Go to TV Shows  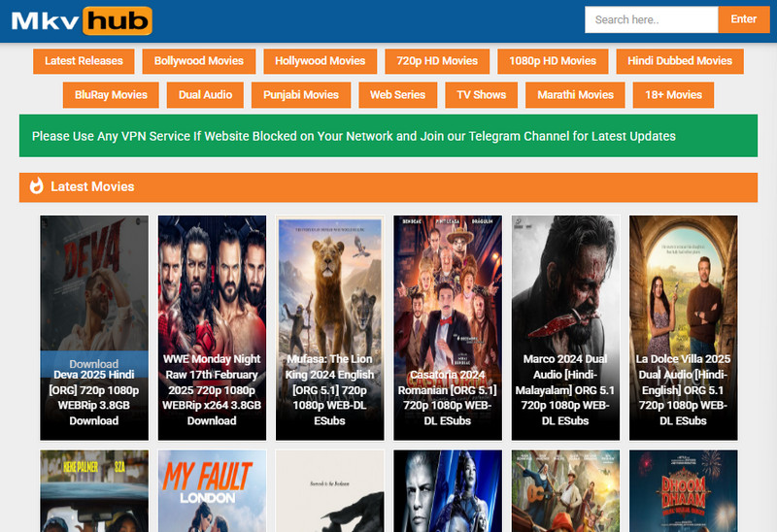481,94
